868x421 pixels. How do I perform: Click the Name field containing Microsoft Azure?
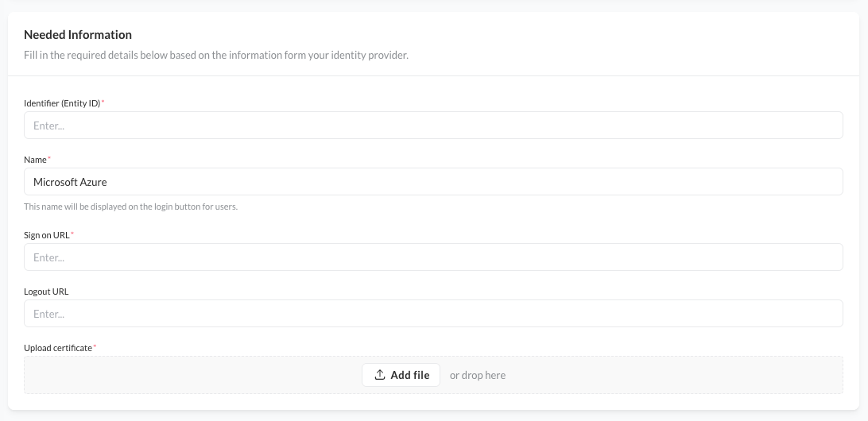433,182
